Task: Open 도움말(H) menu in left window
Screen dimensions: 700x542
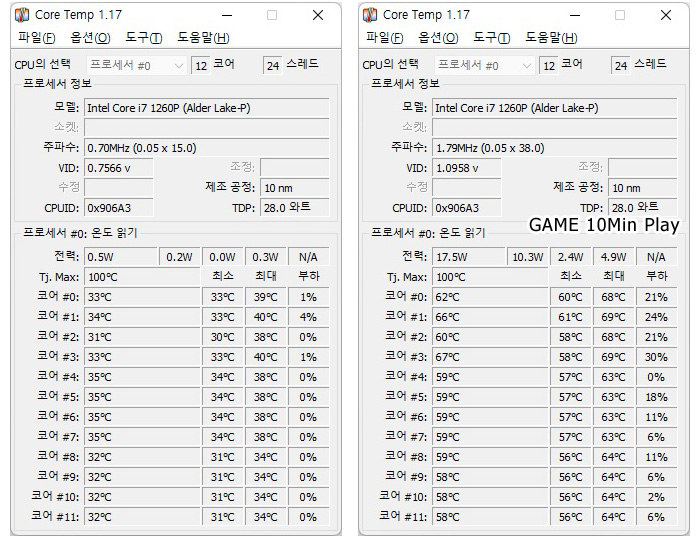Action: click(204, 38)
